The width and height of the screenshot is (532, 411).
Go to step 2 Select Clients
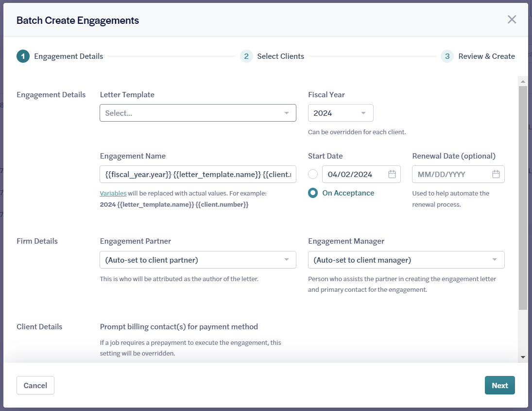[x=272, y=56]
